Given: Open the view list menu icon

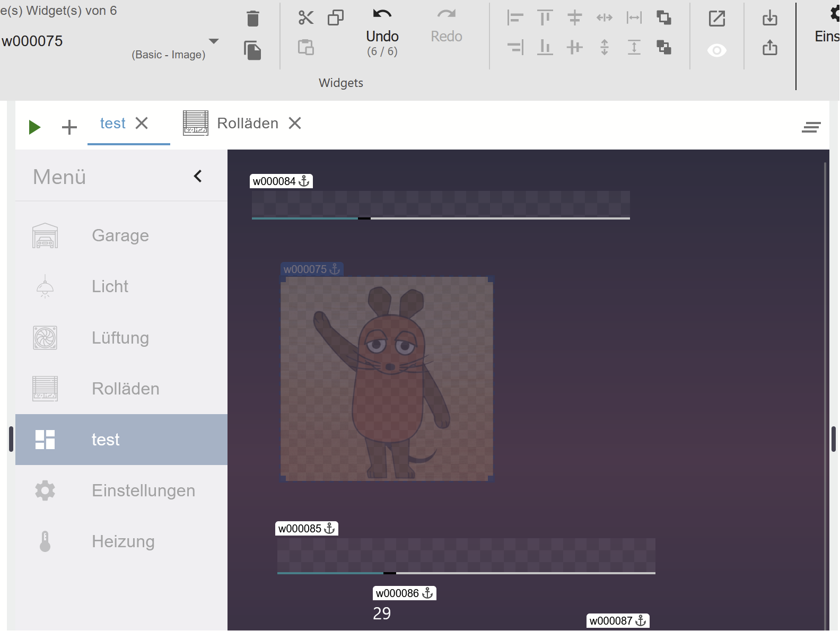Looking at the screenshot, I should tap(811, 127).
